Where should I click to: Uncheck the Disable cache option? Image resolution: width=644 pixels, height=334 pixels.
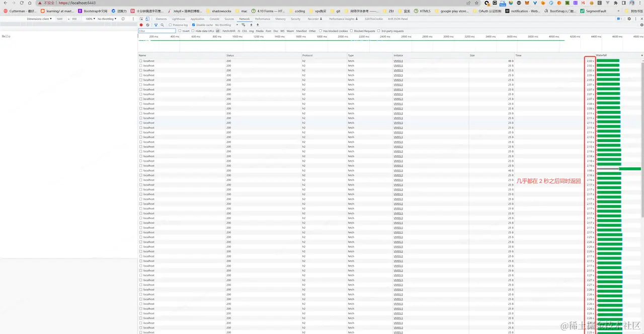click(x=193, y=25)
